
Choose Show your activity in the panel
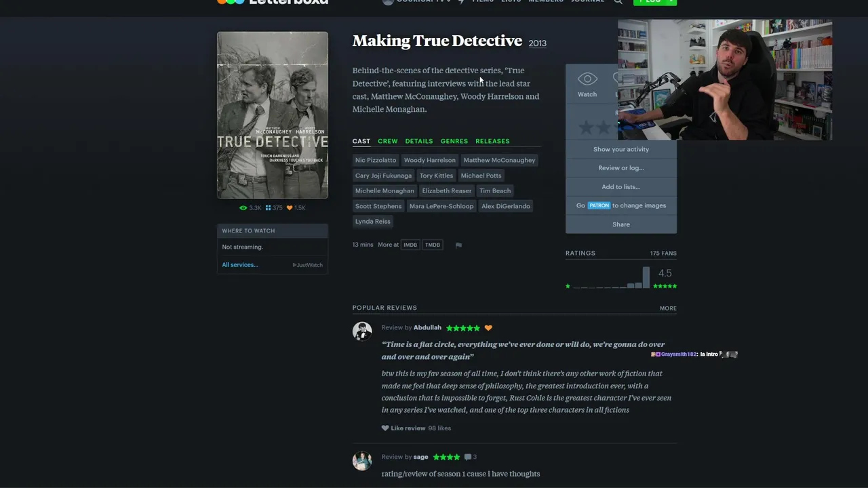tap(621, 149)
